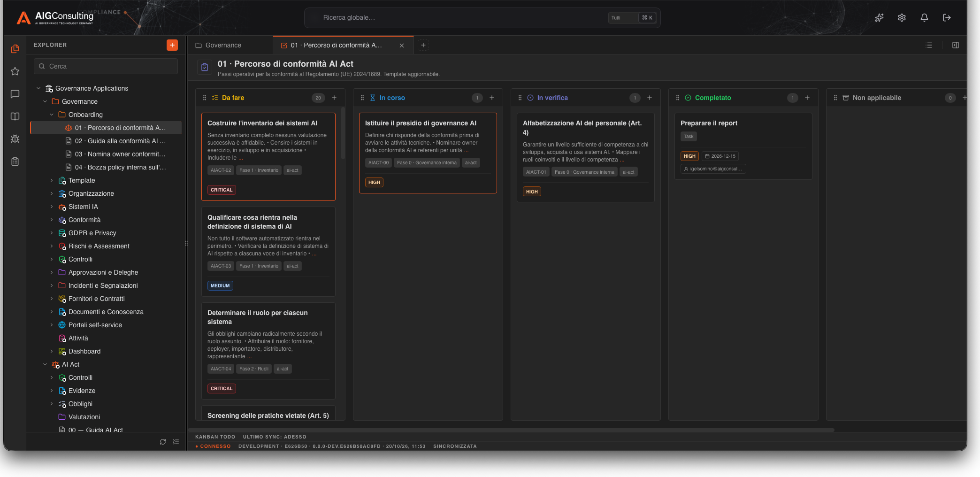This screenshot has width=980, height=477.
Task: Open card Costruire l'inventario dei sistemi AI
Action: pyautogui.click(x=268, y=157)
